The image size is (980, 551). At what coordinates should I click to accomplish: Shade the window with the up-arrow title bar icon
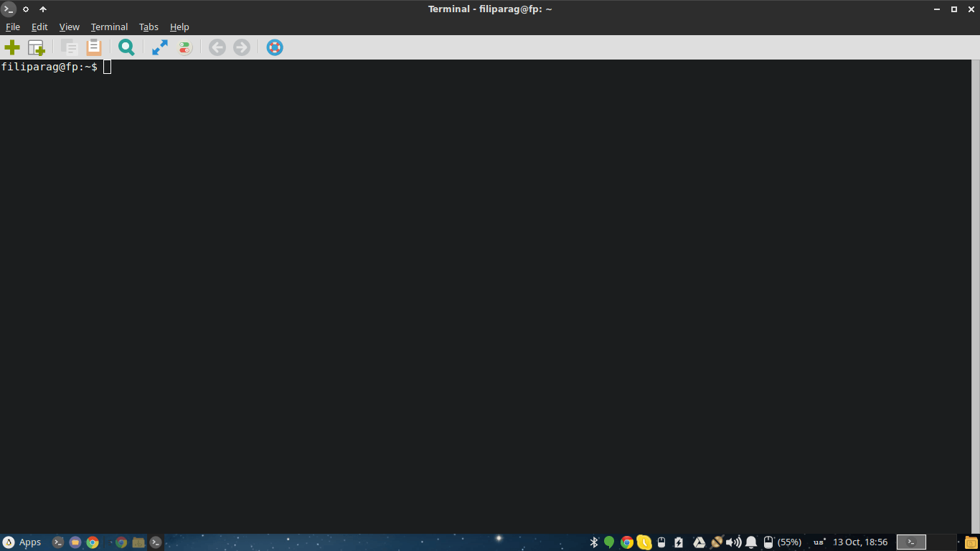point(43,9)
